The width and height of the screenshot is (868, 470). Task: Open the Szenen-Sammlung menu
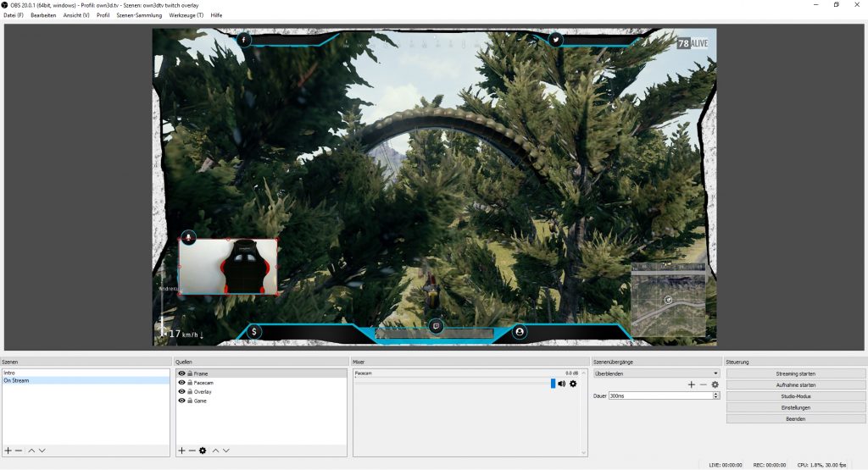[x=138, y=15]
